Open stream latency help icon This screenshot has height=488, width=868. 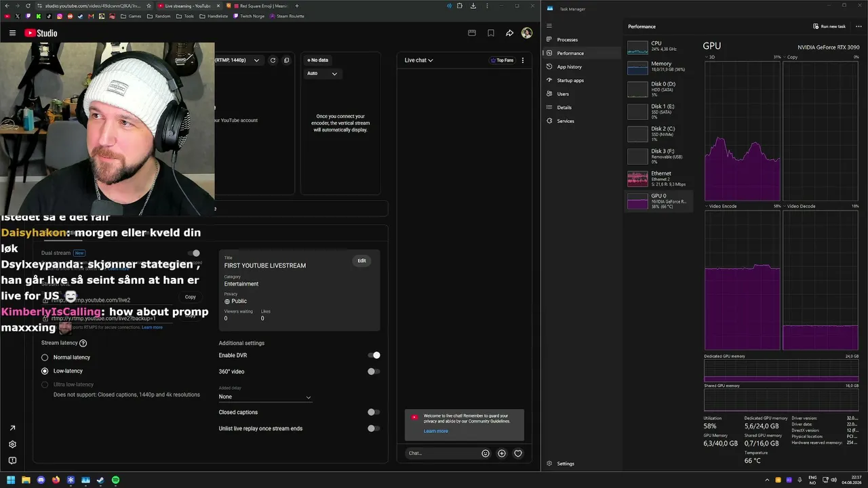(x=83, y=344)
